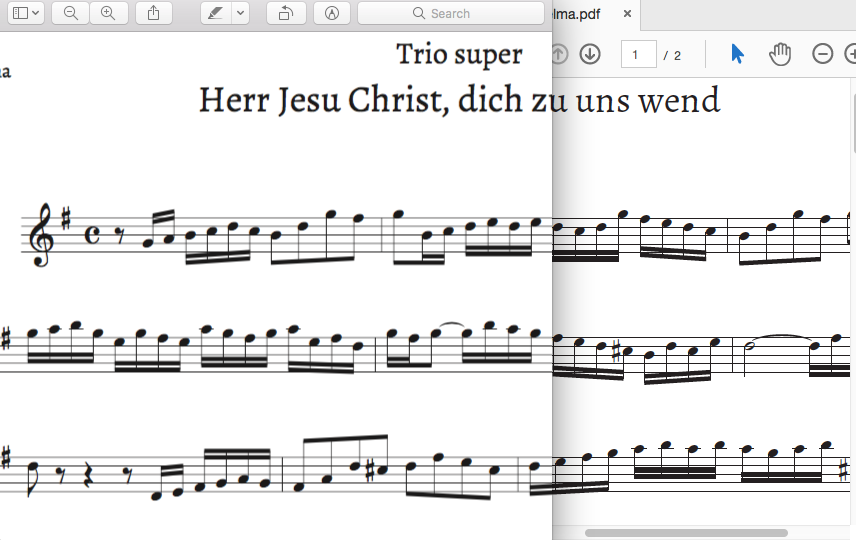The height and width of the screenshot is (540, 856).
Task: Focus the Search field in Preview
Action: click(x=451, y=13)
